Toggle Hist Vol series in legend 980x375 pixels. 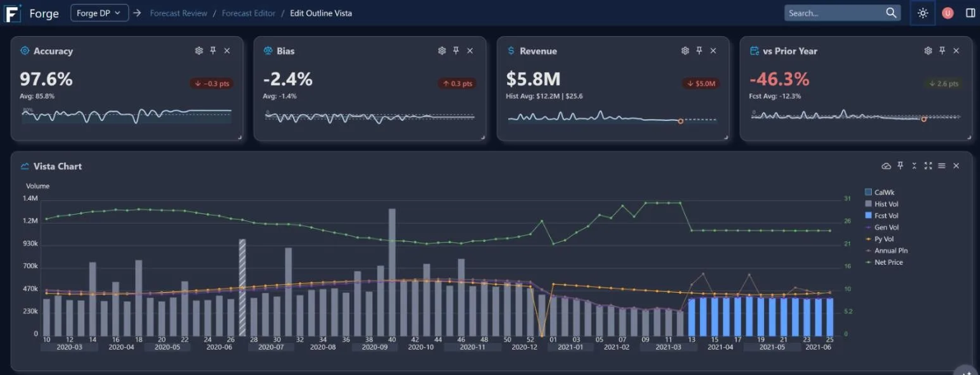[x=882, y=204]
